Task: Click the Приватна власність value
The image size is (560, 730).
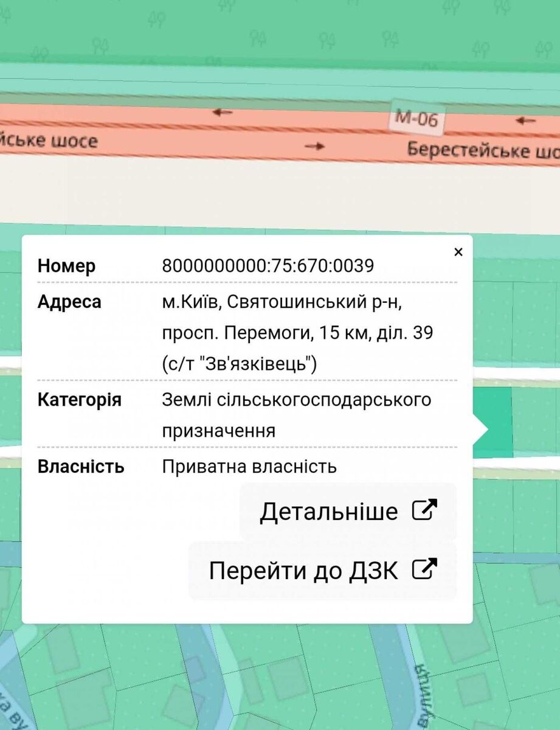Action: click(x=249, y=467)
